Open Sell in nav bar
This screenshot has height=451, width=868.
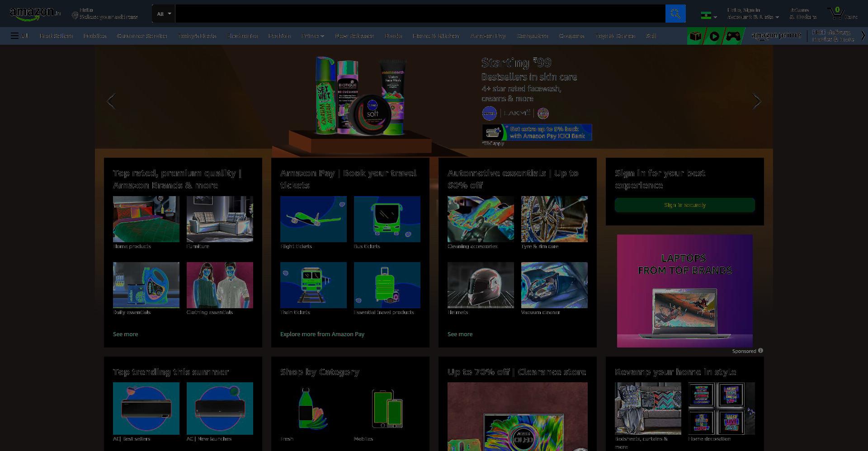coord(651,36)
